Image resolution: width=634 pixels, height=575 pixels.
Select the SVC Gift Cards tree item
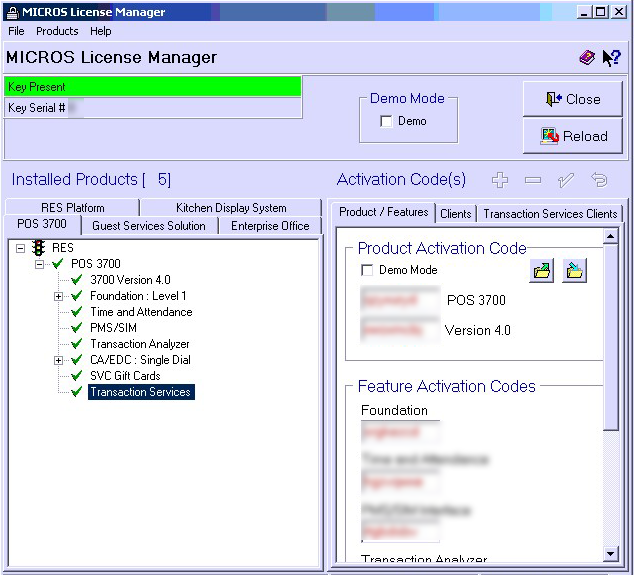(x=125, y=376)
